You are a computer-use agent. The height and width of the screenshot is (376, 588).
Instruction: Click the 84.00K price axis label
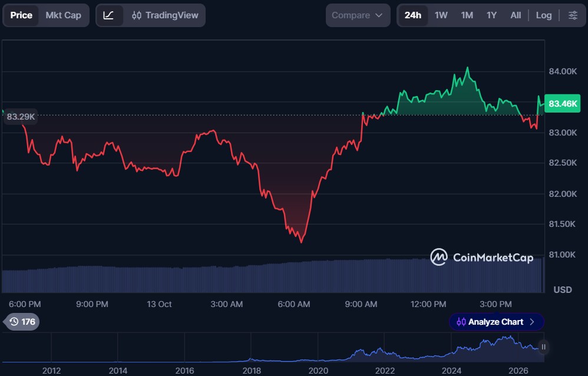tap(563, 71)
